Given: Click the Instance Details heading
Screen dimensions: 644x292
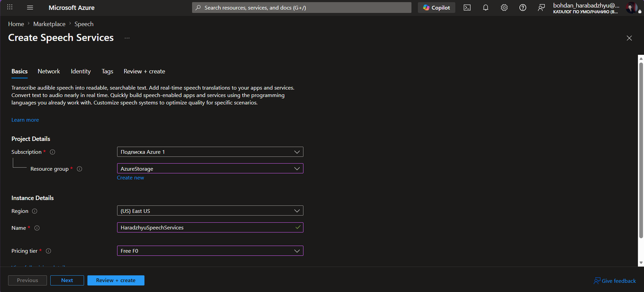Looking at the screenshot, I should pos(33,198).
